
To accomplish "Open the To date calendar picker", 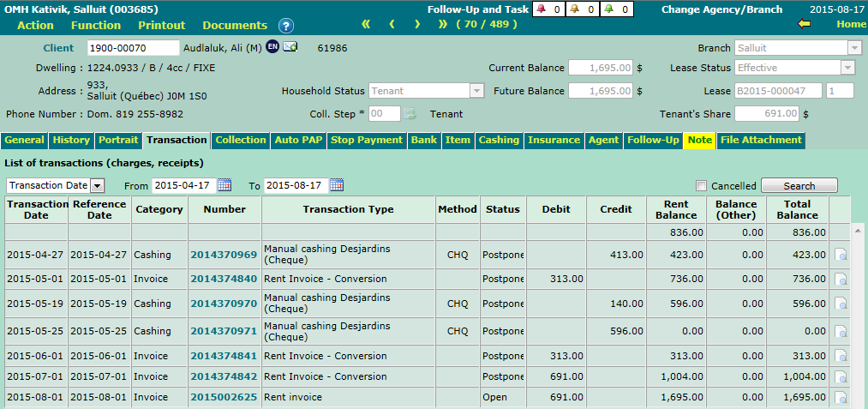I will [x=337, y=185].
